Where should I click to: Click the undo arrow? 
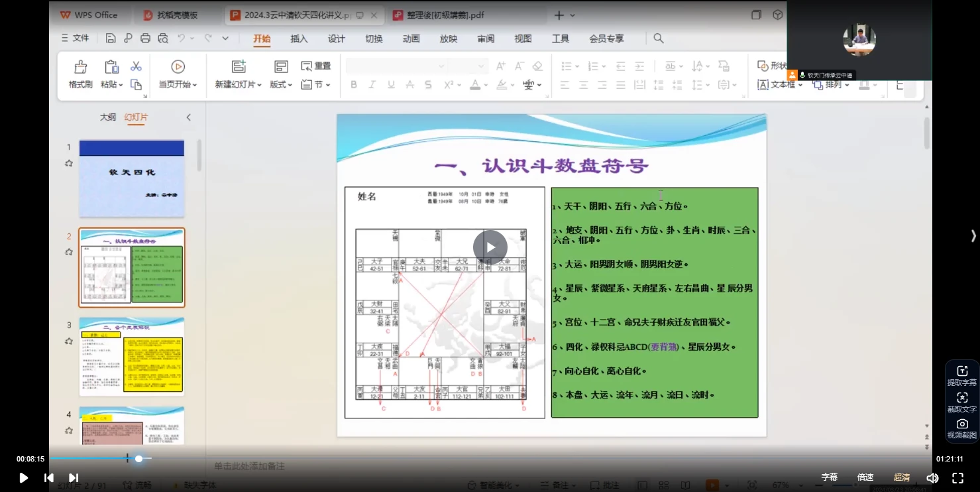click(x=181, y=38)
